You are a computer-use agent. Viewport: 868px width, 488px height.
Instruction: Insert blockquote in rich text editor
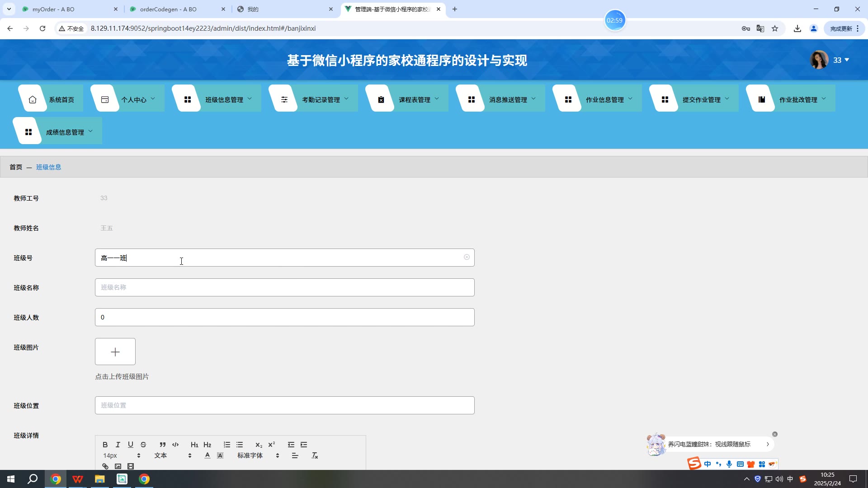coord(162,445)
